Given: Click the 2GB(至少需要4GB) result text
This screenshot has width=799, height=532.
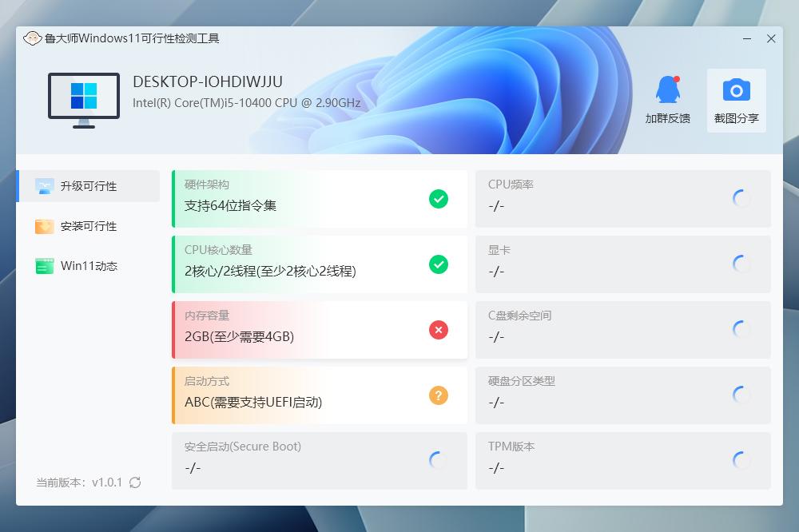Looking at the screenshot, I should coord(239,337).
